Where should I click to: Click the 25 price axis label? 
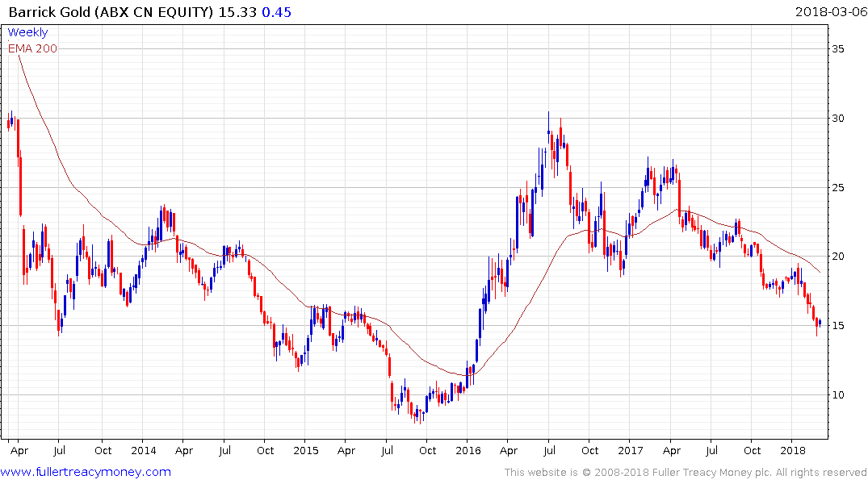point(838,188)
